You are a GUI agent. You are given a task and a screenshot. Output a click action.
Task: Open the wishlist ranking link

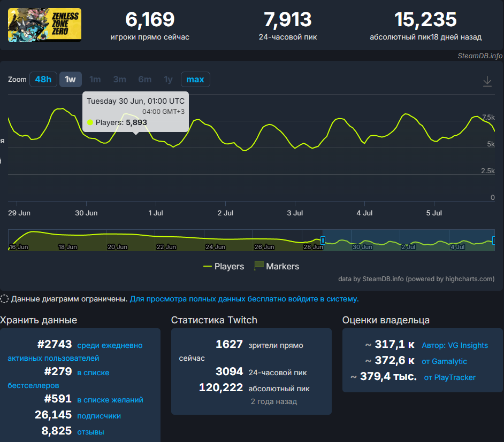[110, 400]
